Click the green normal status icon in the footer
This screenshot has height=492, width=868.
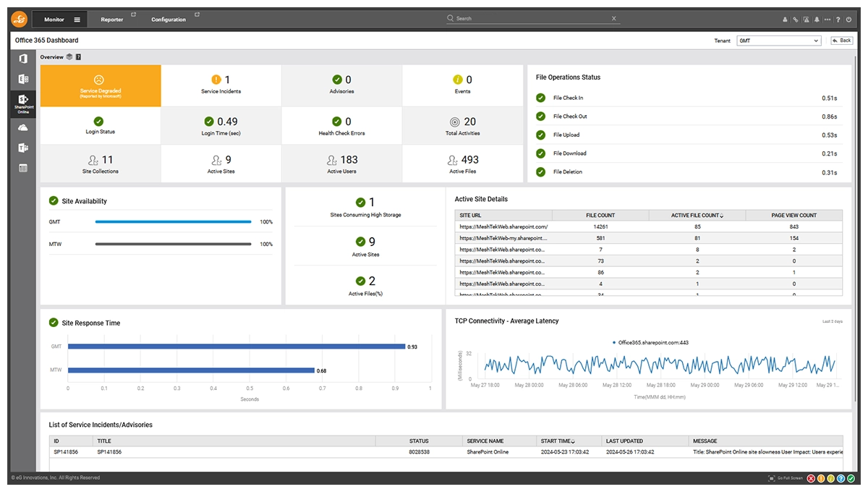click(851, 478)
